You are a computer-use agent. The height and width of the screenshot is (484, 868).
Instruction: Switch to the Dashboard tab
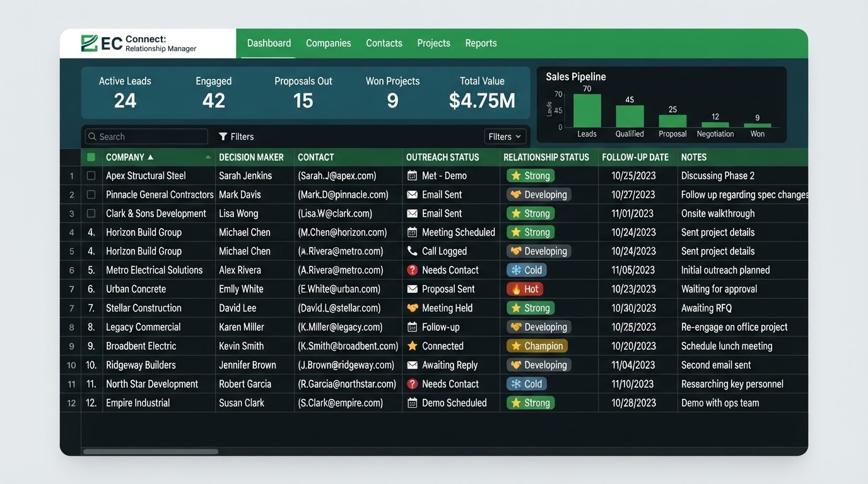pyautogui.click(x=269, y=43)
